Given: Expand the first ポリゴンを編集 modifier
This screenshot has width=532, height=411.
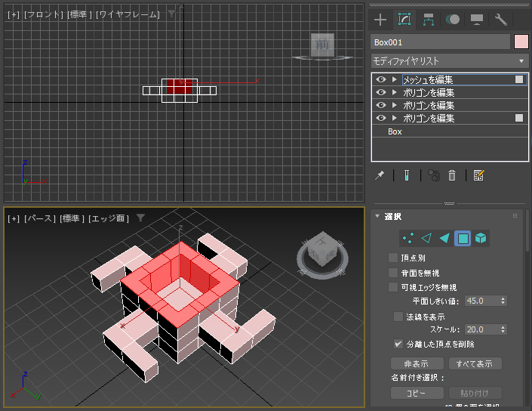Looking at the screenshot, I should tap(394, 92).
